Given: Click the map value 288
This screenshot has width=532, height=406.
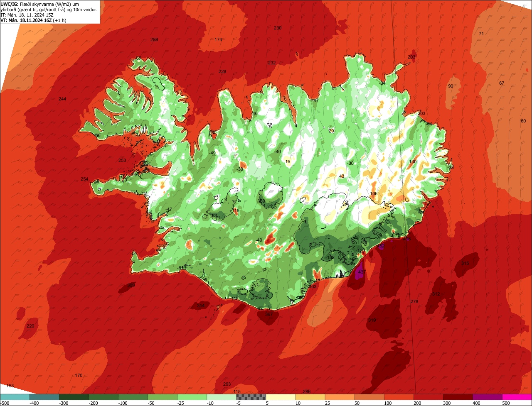Looking at the screenshot, I should click(x=154, y=39).
